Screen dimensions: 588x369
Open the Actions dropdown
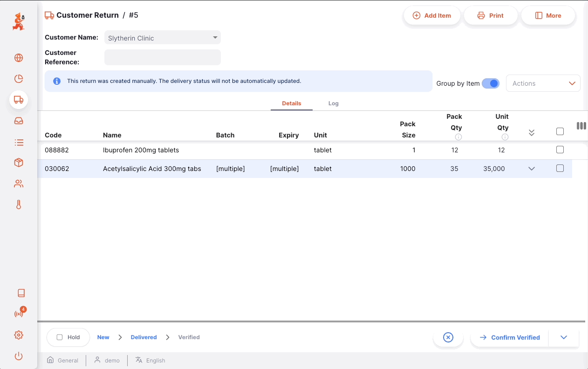coord(543,83)
